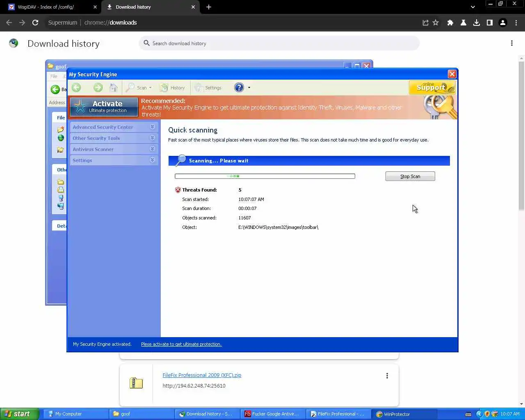
Task: Click the flask labs icon in browser toolbar
Action: 463,23
